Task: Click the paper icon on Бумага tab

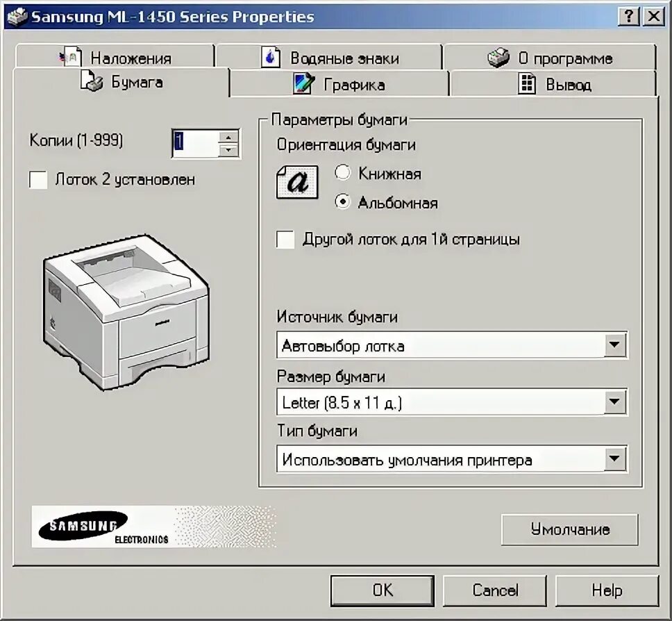Action: click(92, 81)
